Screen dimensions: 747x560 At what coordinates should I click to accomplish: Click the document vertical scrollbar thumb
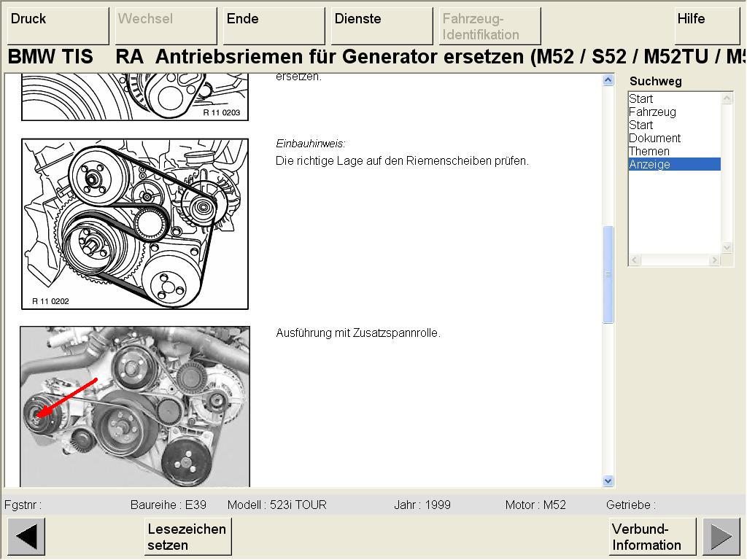[608, 274]
